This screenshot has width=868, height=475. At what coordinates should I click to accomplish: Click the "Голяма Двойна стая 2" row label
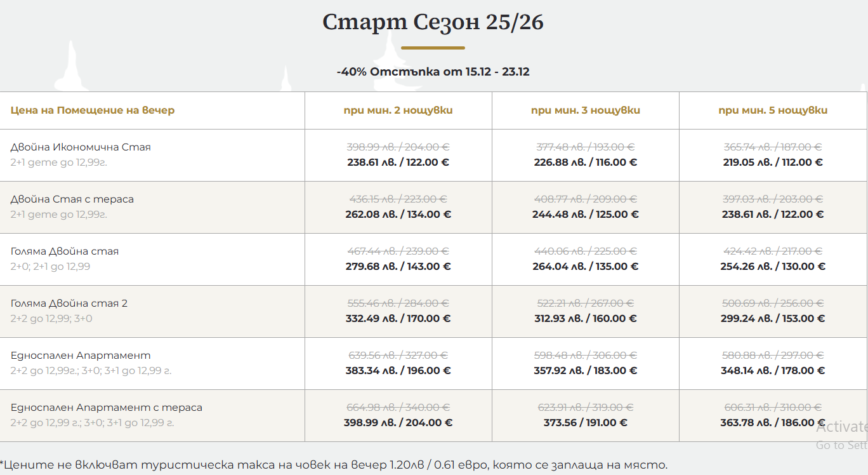69,304
